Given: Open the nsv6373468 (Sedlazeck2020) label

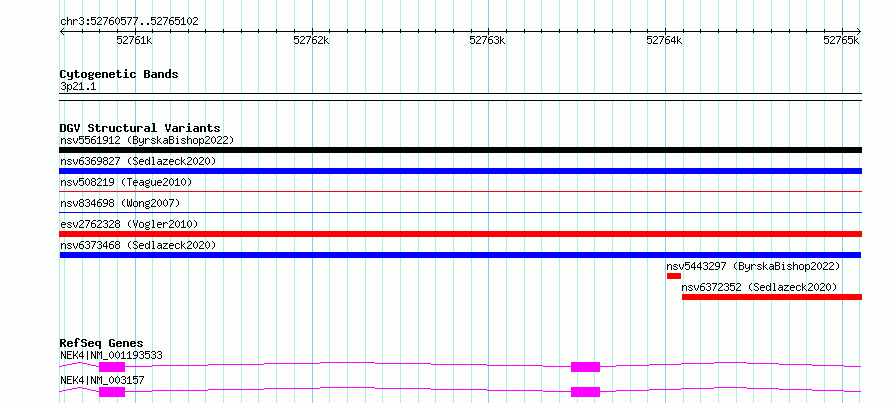Looking at the screenshot, I should pyautogui.click(x=138, y=245).
